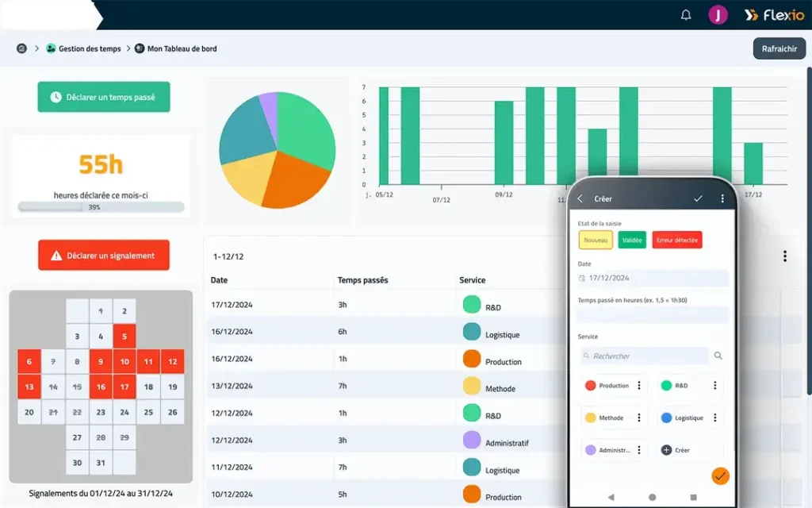Screen dimensions: 812x508
Task: Navigate to Gestion des temps breadcrumb
Action: 89,48
